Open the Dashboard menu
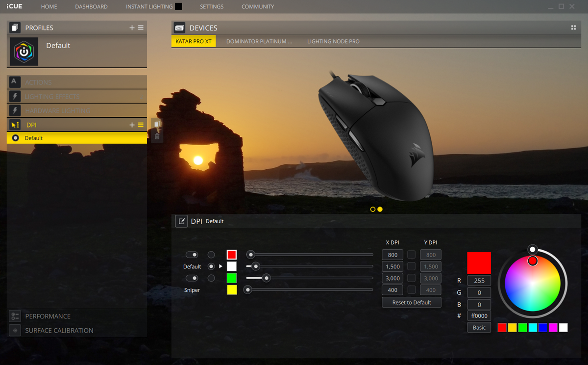The height and width of the screenshot is (365, 588). pos(91,6)
